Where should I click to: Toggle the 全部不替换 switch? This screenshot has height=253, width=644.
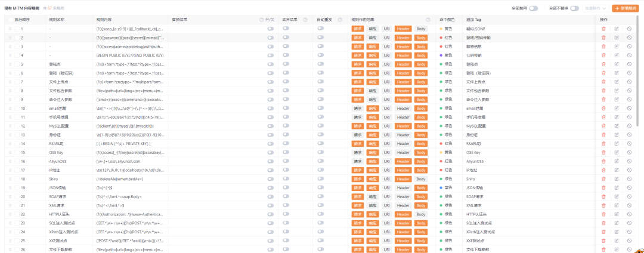(x=575, y=8)
